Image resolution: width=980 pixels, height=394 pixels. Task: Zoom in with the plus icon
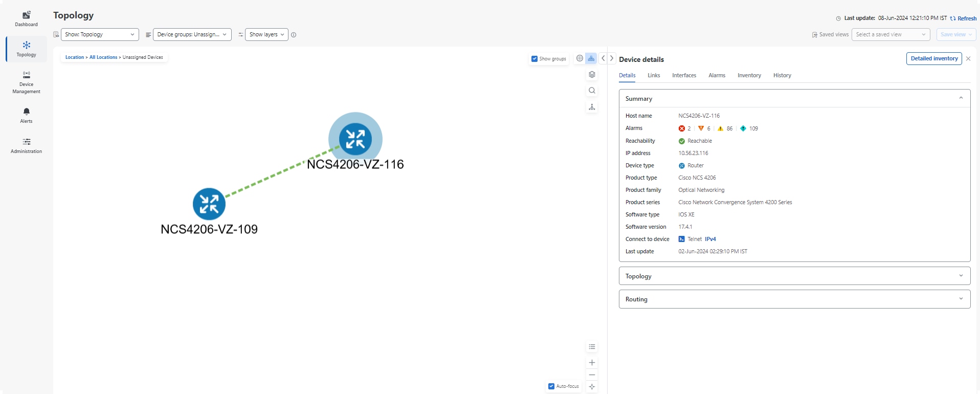point(592,363)
